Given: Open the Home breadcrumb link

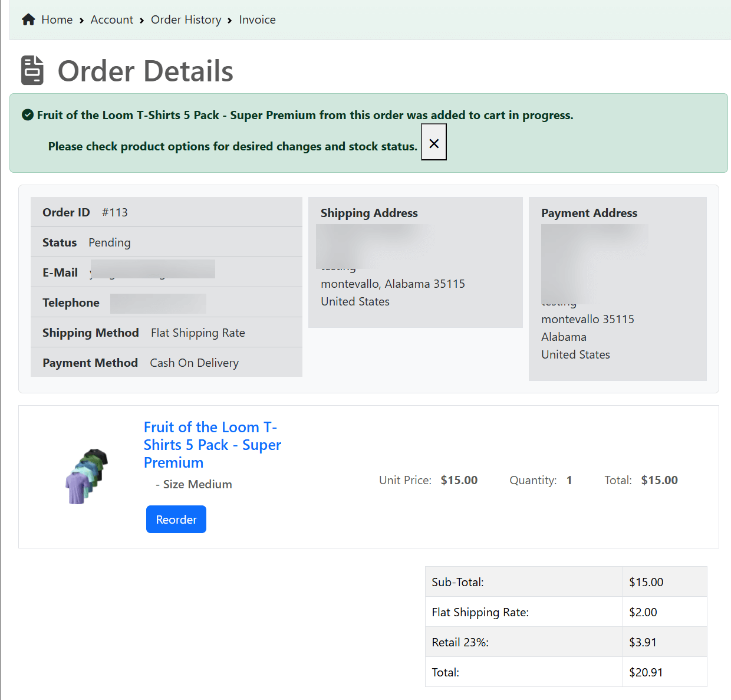Looking at the screenshot, I should click(x=57, y=20).
